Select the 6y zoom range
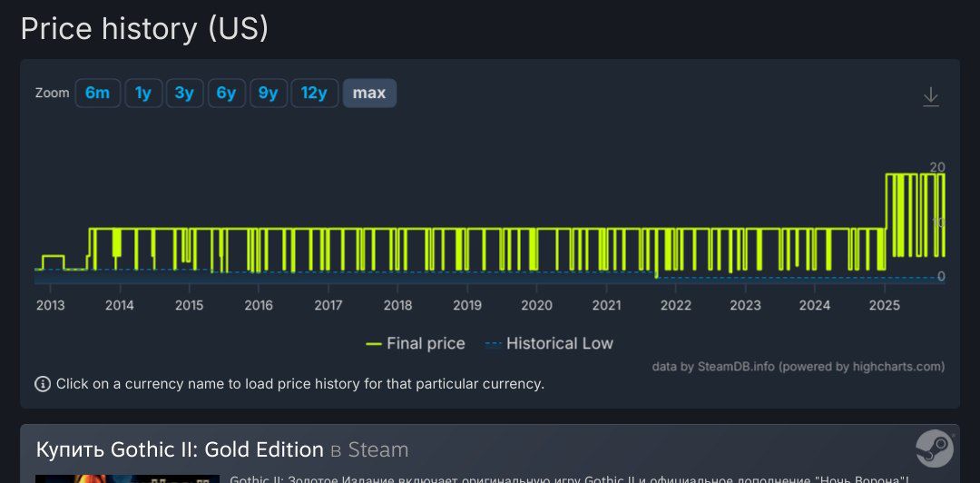 226,94
